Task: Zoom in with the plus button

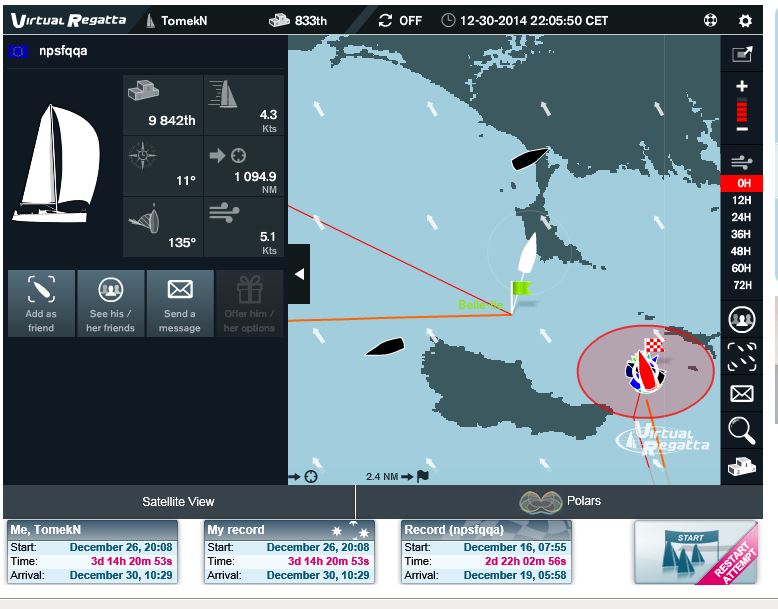Action: pyautogui.click(x=742, y=86)
